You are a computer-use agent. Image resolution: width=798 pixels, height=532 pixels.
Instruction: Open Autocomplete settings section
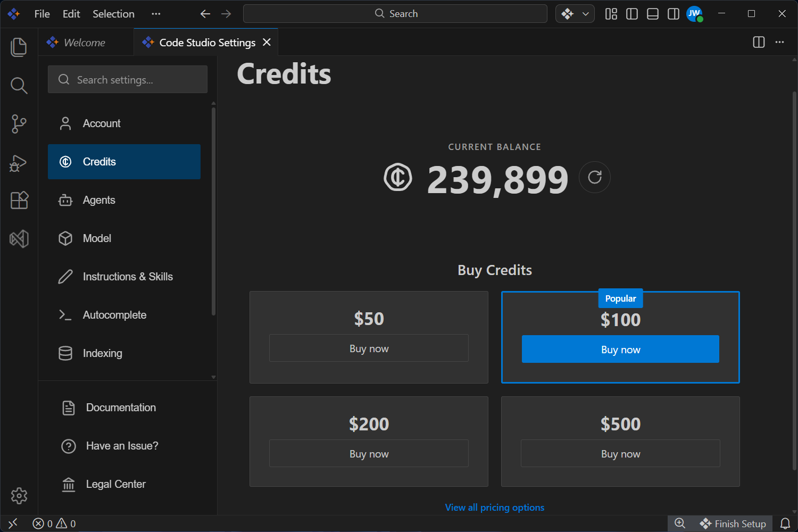click(x=124, y=315)
